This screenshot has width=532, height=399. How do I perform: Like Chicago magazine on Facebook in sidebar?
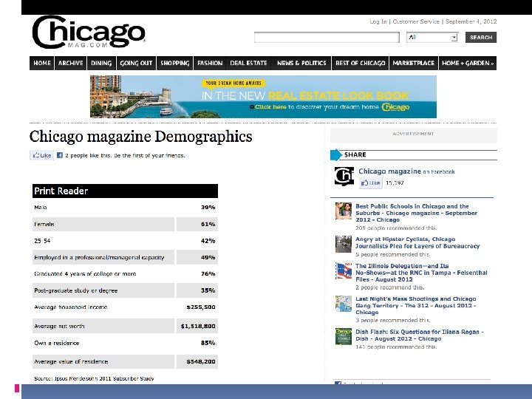pyautogui.click(x=371, y=183)
